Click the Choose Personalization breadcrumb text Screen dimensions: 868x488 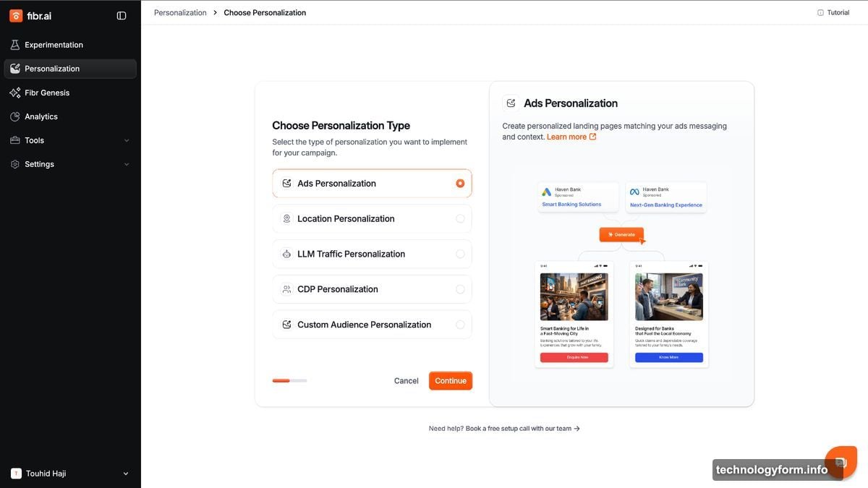265,12
